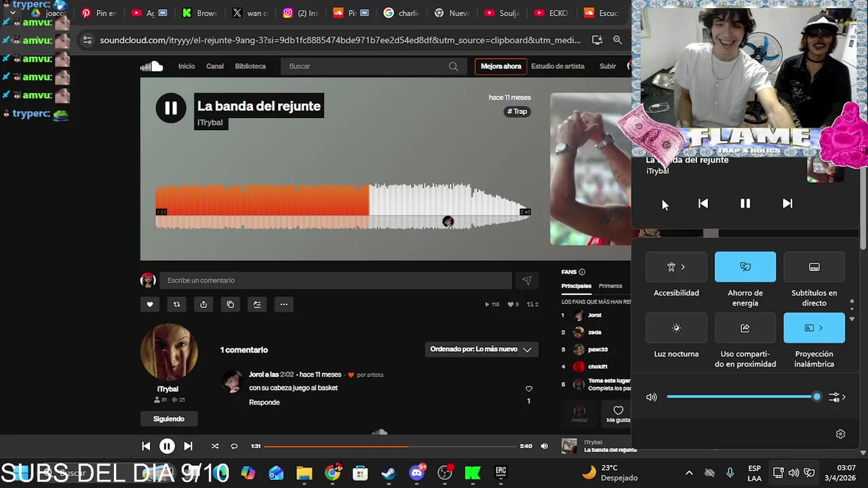868x488 pixels.
Task: Skip to previous track in bottom player
Action: (x=146, y=446)
